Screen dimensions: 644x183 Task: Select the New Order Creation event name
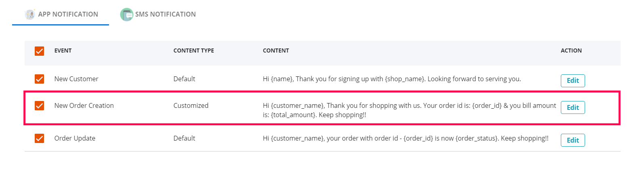[x=84, y=106]
